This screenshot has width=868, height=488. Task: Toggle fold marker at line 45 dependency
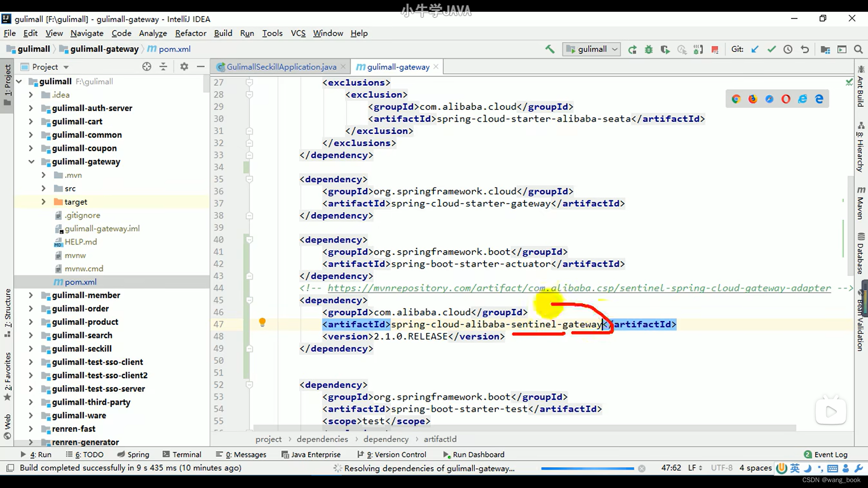click(249, 300)
